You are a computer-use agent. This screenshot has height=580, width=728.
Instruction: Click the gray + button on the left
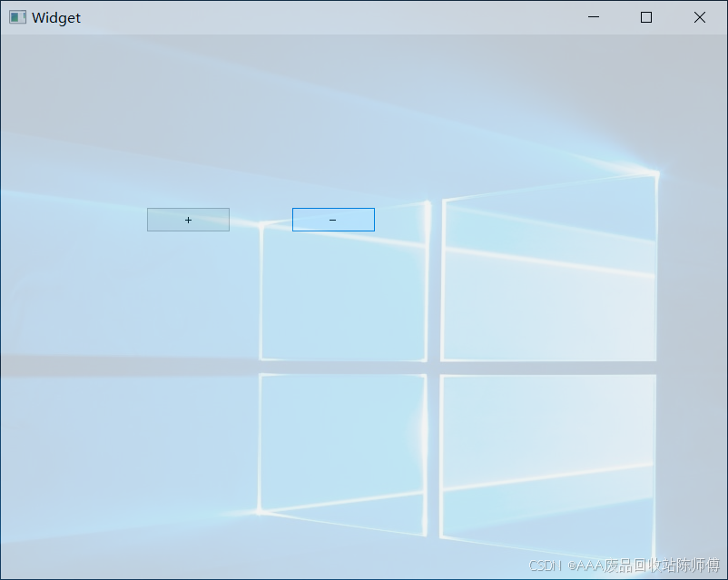pyautogui.click(x=188, y=219)
